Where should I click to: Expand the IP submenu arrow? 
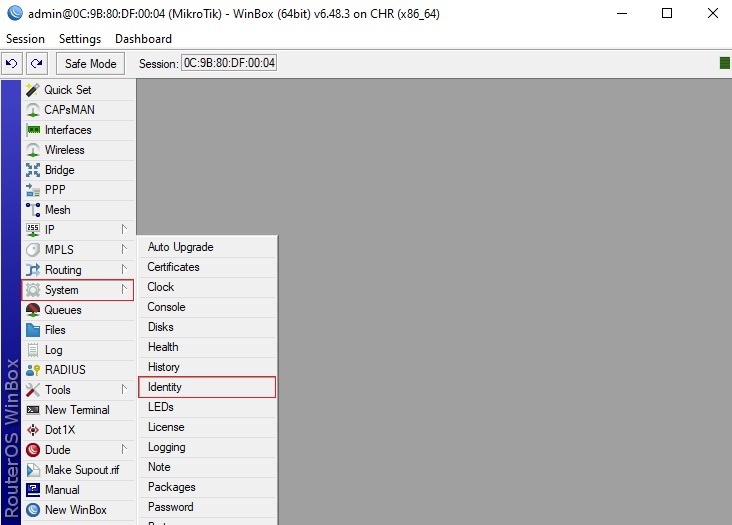tap(124, 229)
